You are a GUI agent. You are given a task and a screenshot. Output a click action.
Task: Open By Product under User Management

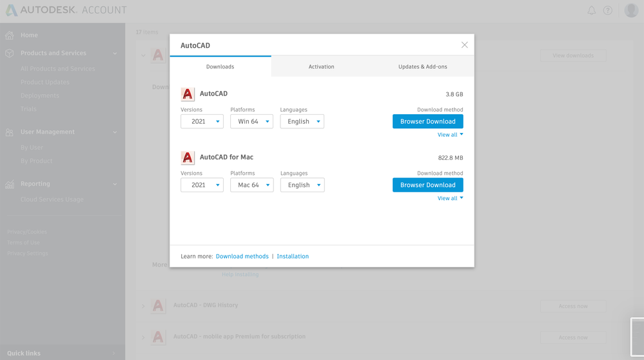pos(37,161)
